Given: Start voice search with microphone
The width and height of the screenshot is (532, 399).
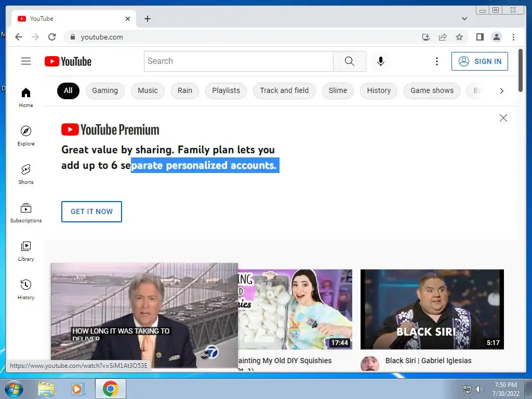Looking at the screenshot, I should coord(381,61).
